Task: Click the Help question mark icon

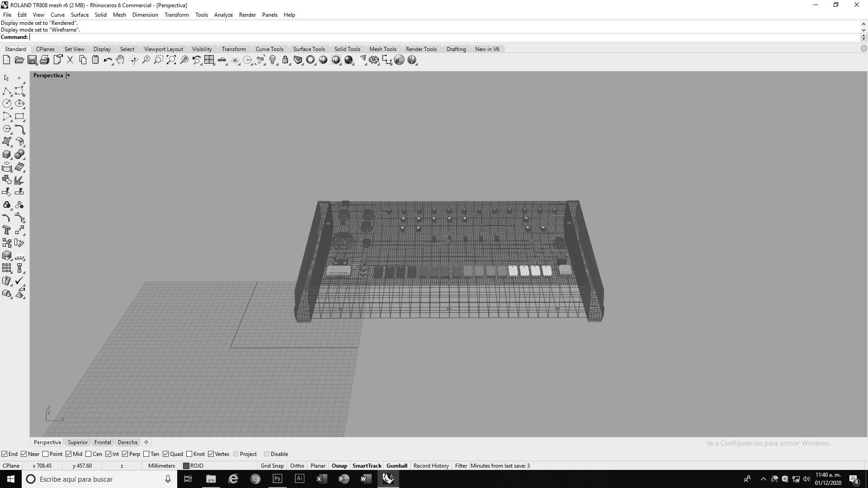Action: [412, 60]
